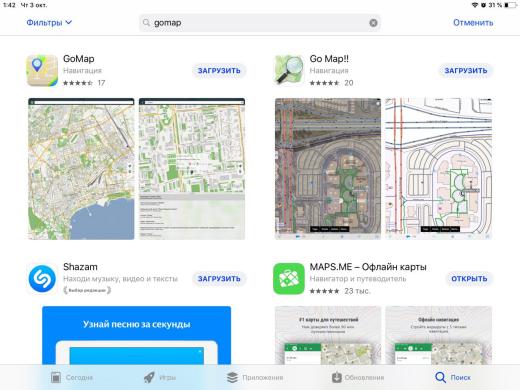Switch to the Приложения tab
The height and width of the screenshot is (390, 520).
255,377
